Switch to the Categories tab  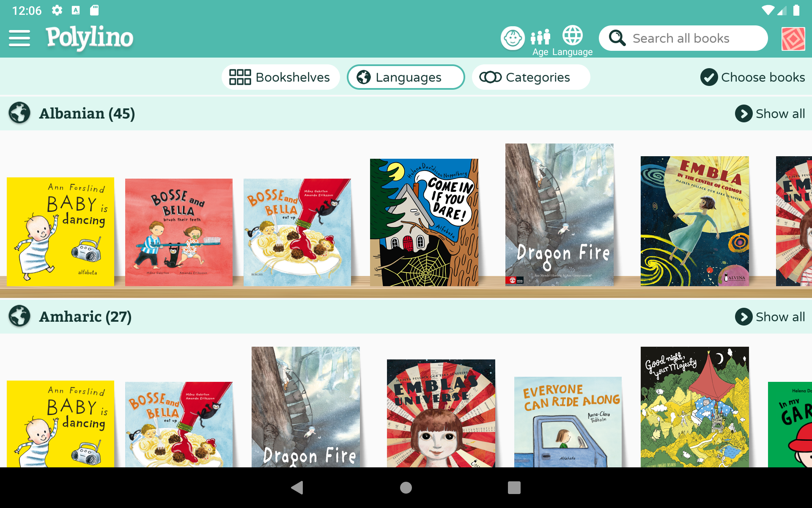531,77
